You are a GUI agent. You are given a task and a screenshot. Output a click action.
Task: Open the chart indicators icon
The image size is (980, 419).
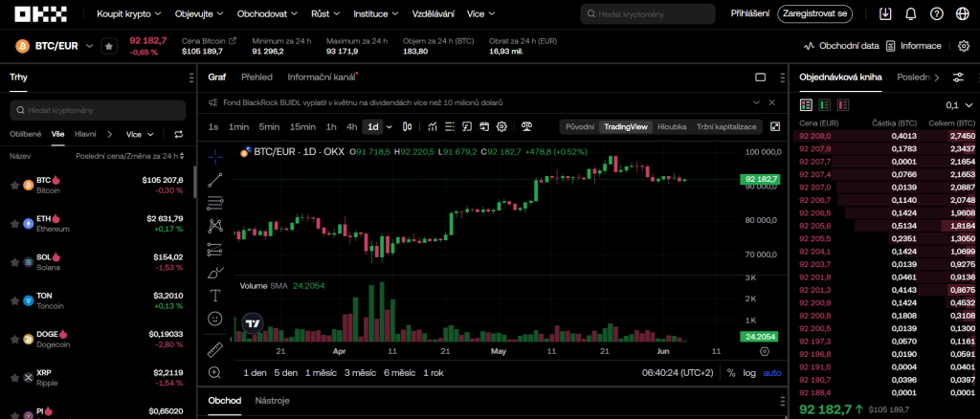[x=432, y=127]
